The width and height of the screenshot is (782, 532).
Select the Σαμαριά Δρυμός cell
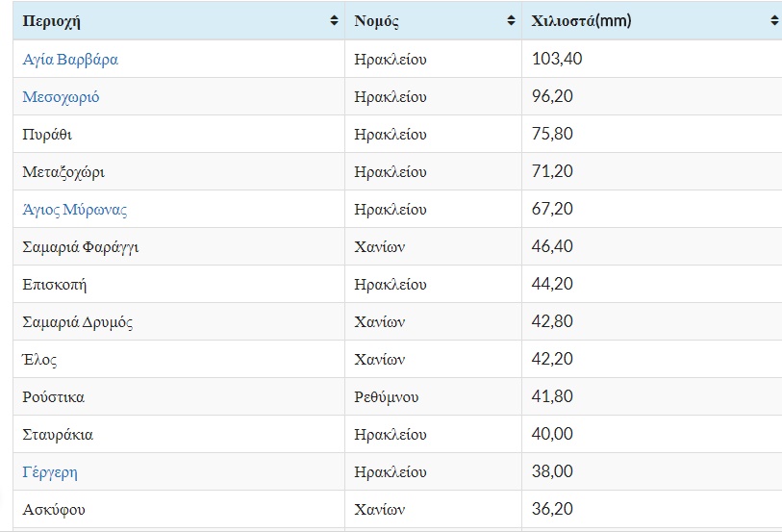[x=78, y=322]
